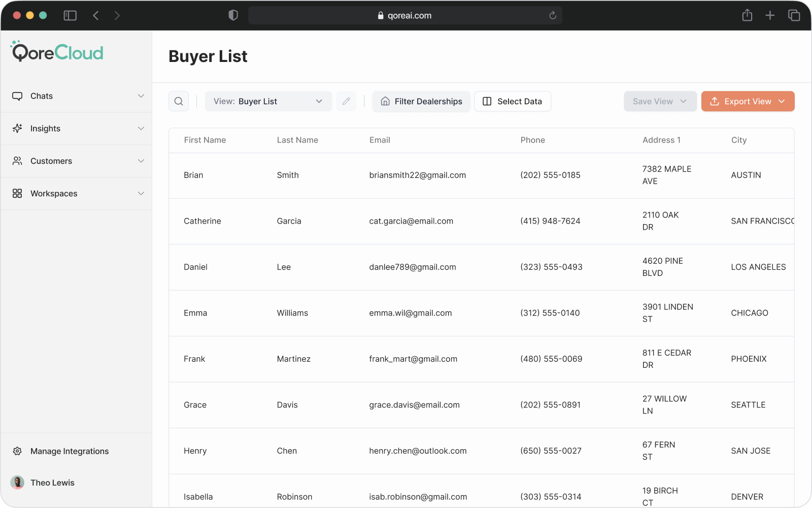Click the browser sidebar toggle icon
Viewport: 812px width, 508px height.
click(x=70, y=16)
